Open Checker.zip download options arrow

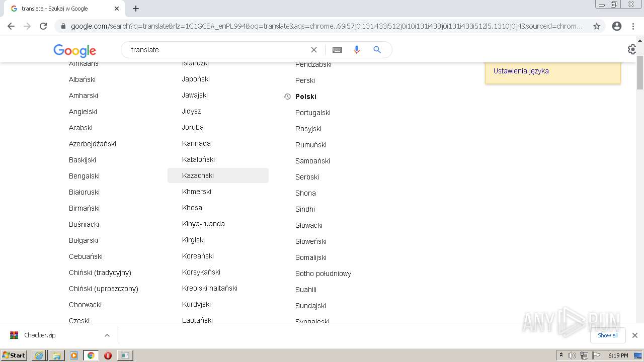point(107,335)
